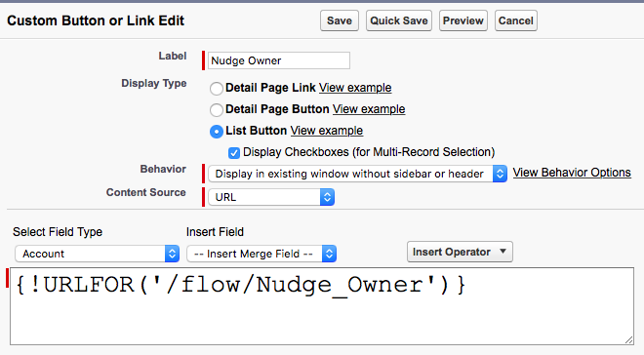The width and height of the screenshot is (644, 355).
Task: Open the Preview of the button
Action: (x=463, y=20)
